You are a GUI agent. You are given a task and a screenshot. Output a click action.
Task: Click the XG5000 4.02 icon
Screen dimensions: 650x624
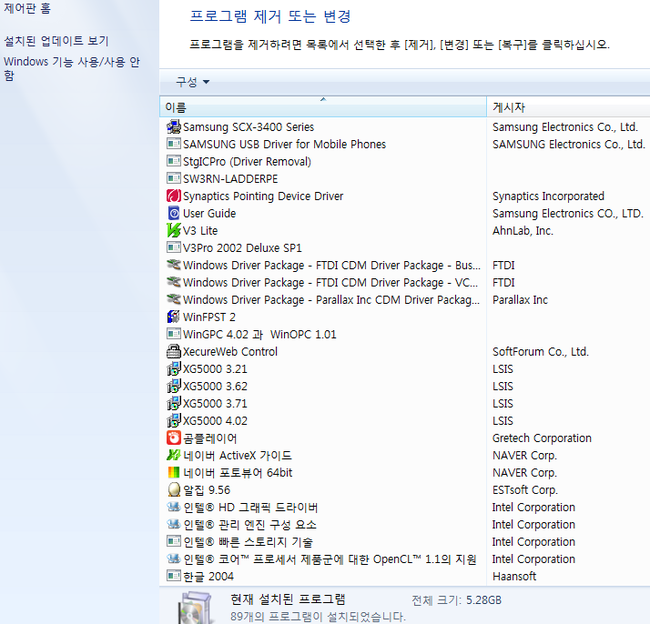pyautogui.click(x=174, y=421)
